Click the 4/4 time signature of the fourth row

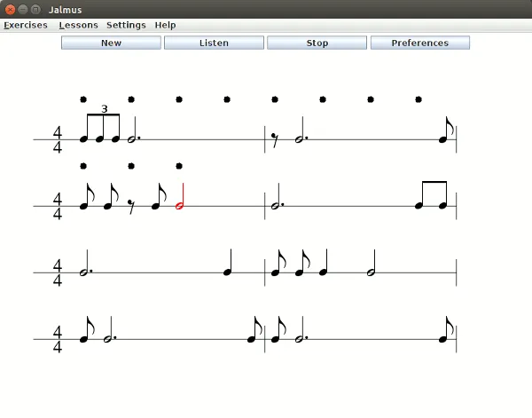point(58,339)
